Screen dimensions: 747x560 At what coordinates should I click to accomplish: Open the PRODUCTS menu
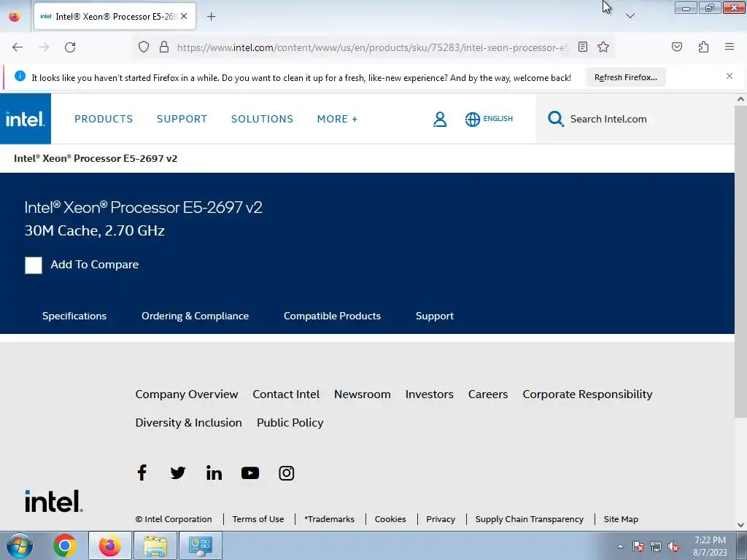coord(104,119)
